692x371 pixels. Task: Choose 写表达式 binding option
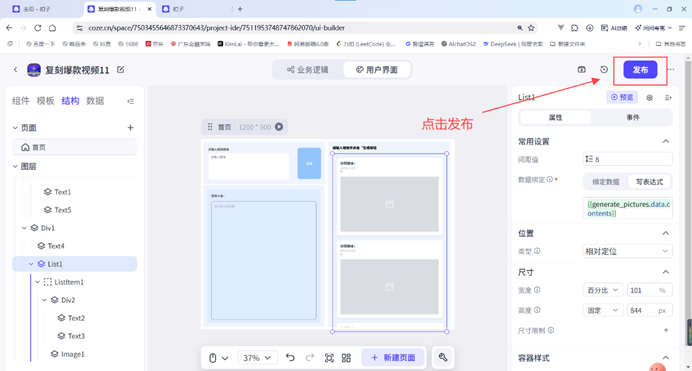click(649, 182)
